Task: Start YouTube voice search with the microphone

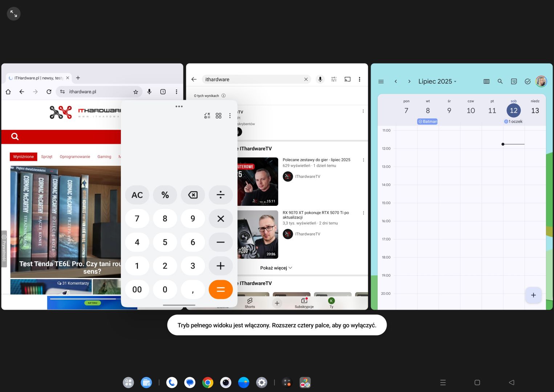Action: [x=320, y=79]
